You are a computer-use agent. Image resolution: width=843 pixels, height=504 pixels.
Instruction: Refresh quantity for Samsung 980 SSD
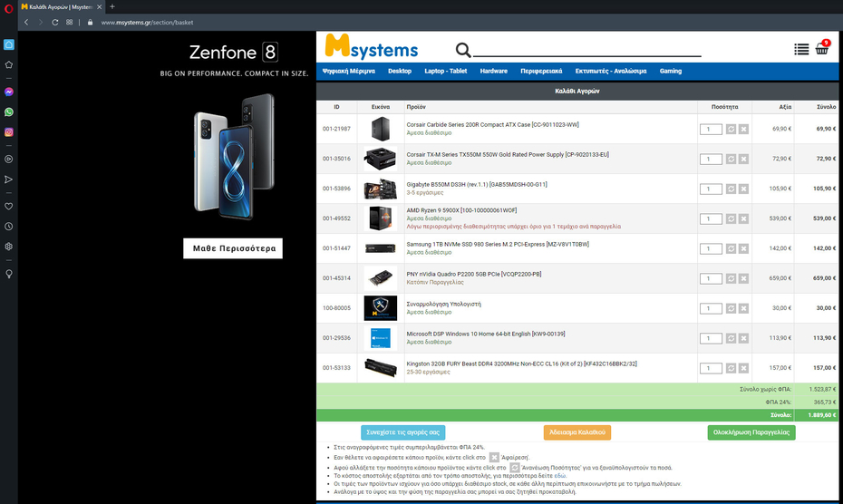coord(731,248)
